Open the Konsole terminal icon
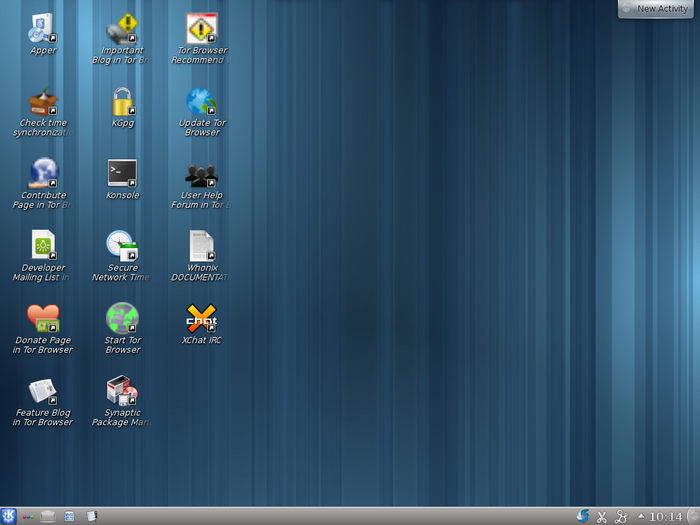Screen dimensions: 700x525 click(122, 173)
